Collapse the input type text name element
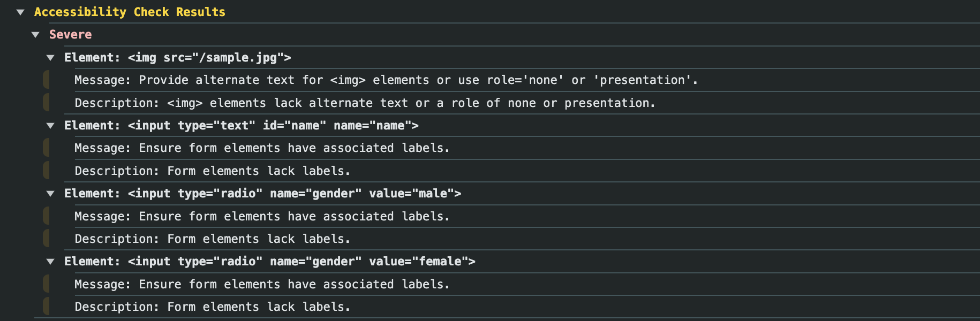The image size is (980, 321). [x=50, y=126]
